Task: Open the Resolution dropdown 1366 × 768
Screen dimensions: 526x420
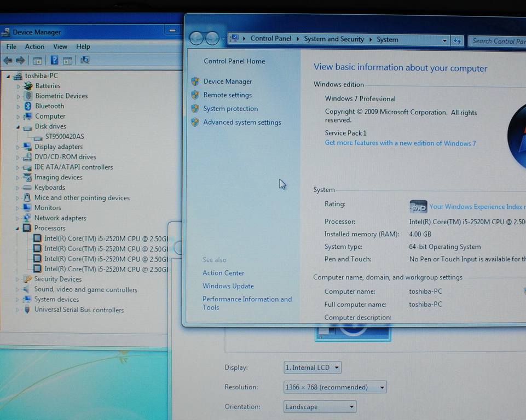Action: [x=335, y=387]
